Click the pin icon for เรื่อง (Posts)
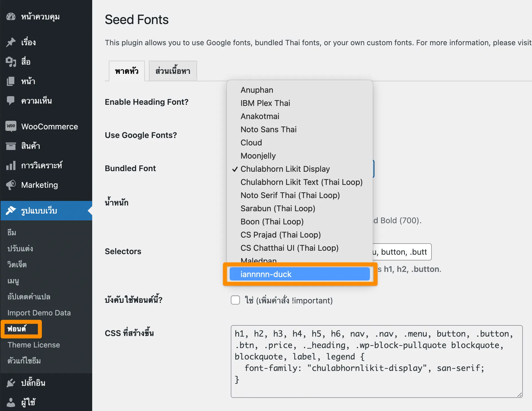 (x=11, y=42)
